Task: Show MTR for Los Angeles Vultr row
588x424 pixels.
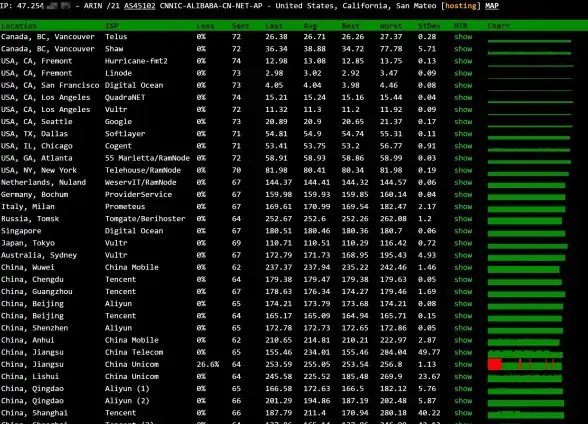Action: (463, 109)
